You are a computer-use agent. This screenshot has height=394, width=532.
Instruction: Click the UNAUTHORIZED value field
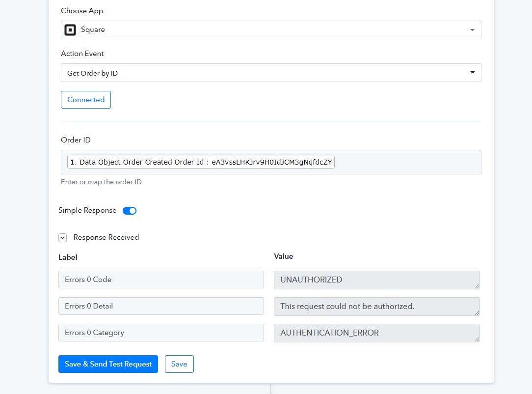(x=376, y=280)
